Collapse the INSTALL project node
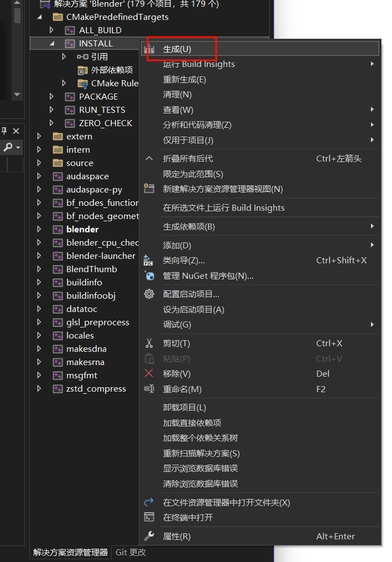 click(x=53, y=44)
